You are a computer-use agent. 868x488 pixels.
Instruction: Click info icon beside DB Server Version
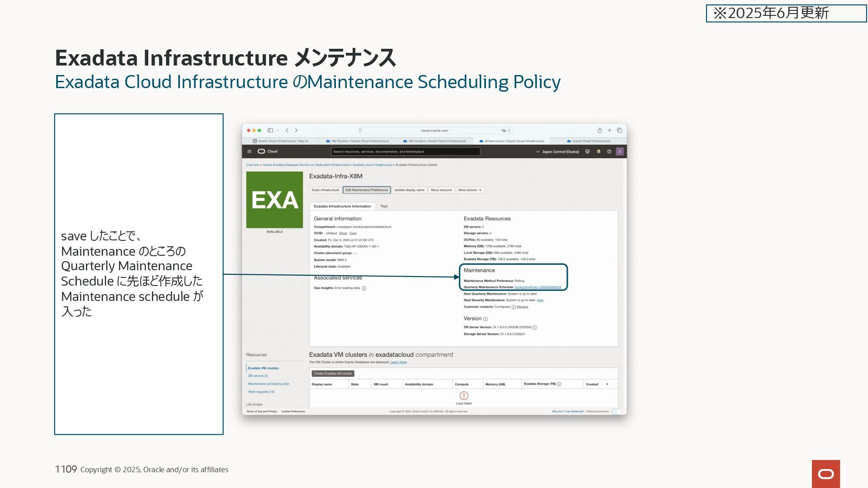pos(534,328)
